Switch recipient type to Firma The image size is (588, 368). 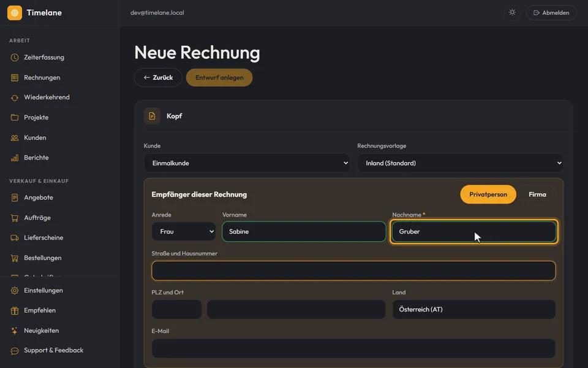pyautogui.click(x=537, y=194)
